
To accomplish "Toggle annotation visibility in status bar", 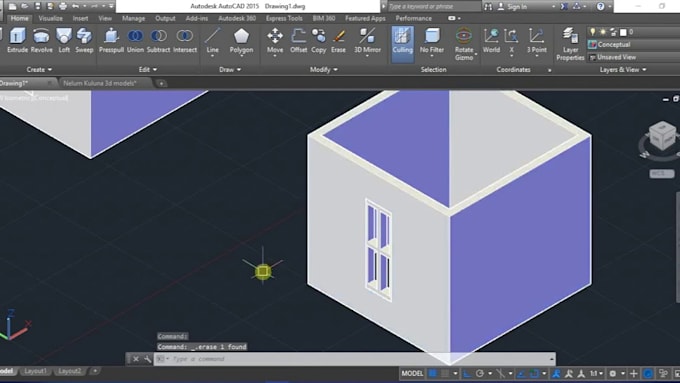I will (x=556, y=373).
